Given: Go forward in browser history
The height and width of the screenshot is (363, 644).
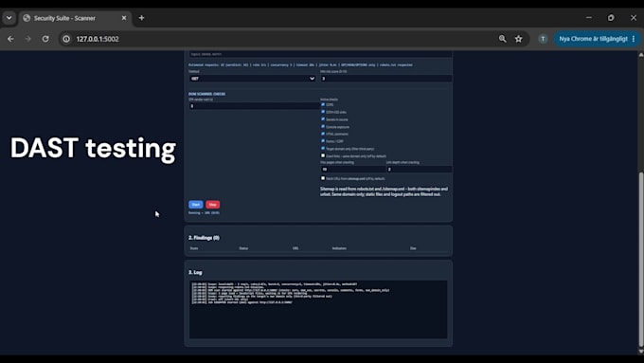Looking at the screenshot, I should [27, 39].
